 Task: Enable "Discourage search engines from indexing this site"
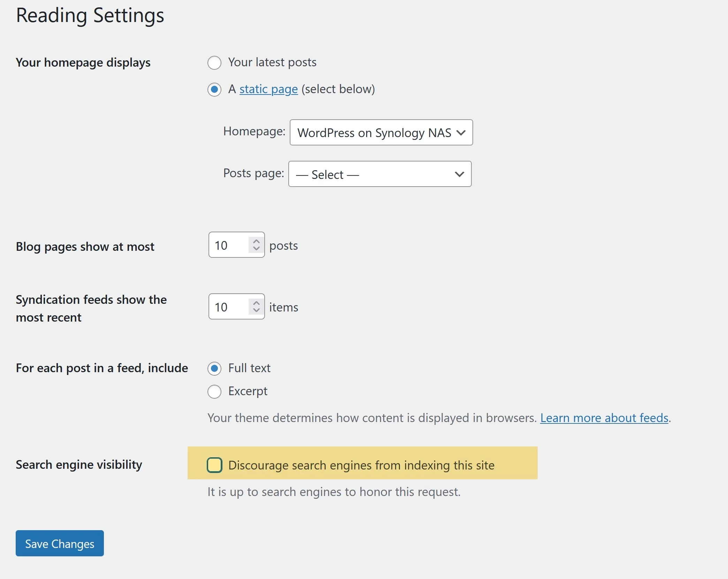(x=214, y=465)
